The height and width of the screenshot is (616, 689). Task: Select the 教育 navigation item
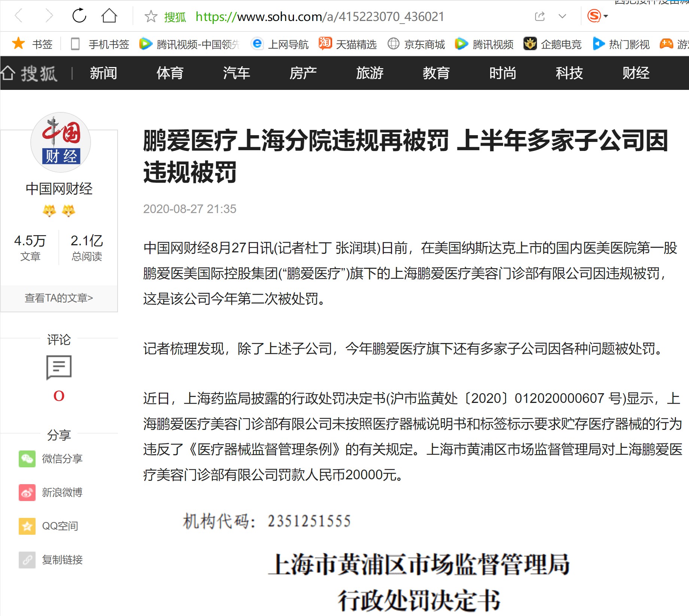pyautogui.click(x=436, y=73)
